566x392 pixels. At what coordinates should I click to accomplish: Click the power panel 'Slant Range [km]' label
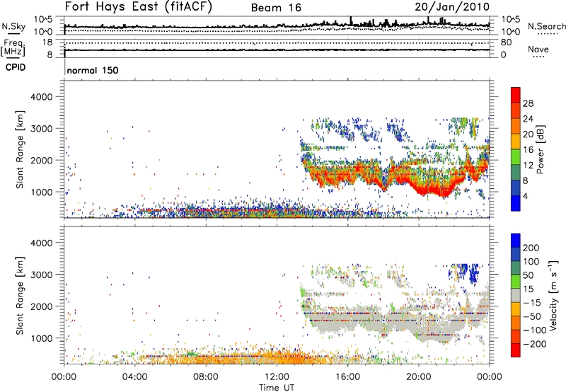coord(20,149)
